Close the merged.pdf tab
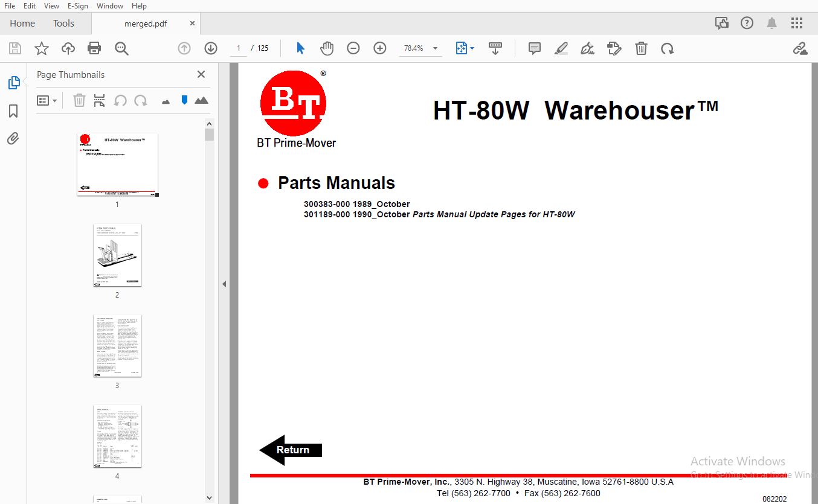The width and height of the screenshot is (818, 504). (192, 24)
